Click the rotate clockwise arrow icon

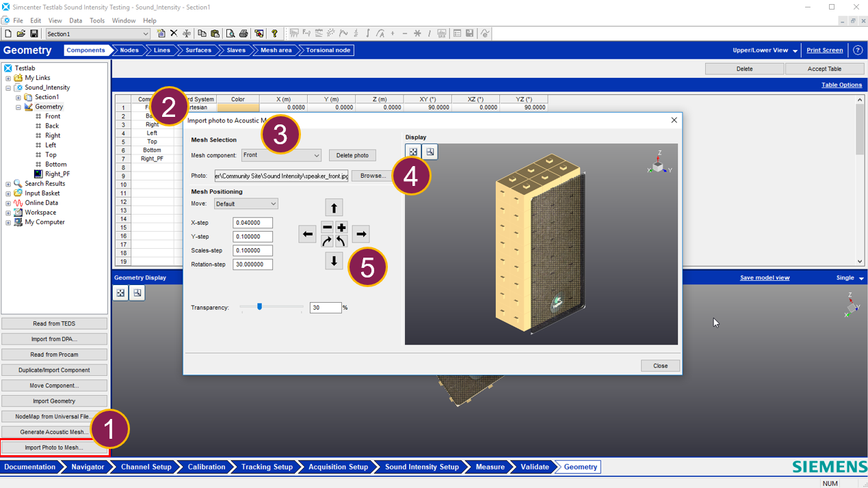click(327, 241)
